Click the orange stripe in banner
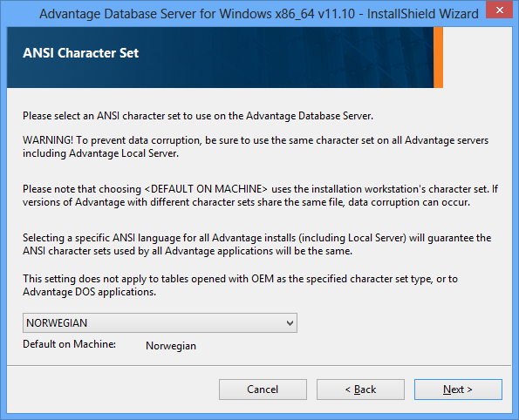Viewport: 519px width, 420px height. [x=438, y=58]
